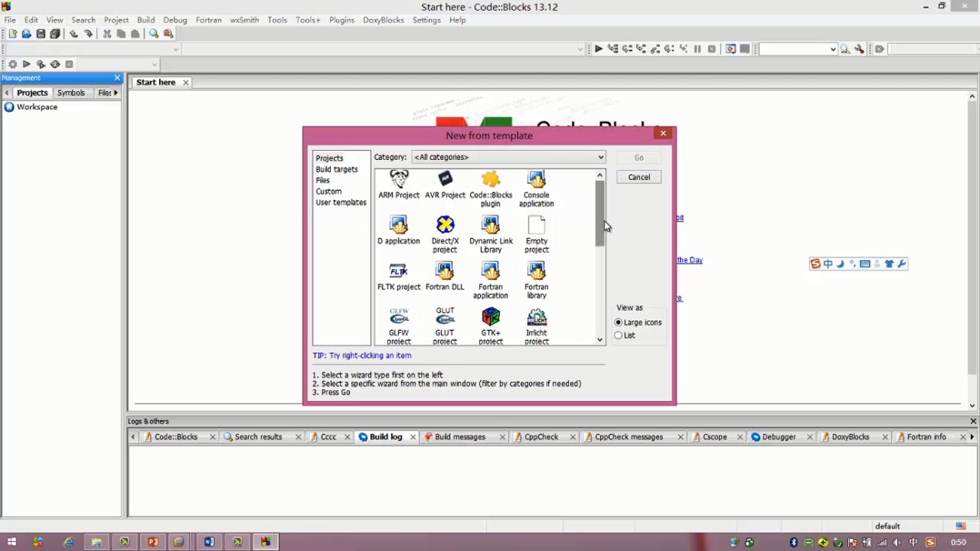Open the wxSmith menu
This screenshot has width=980, height=551.
(x=244, y=20)
